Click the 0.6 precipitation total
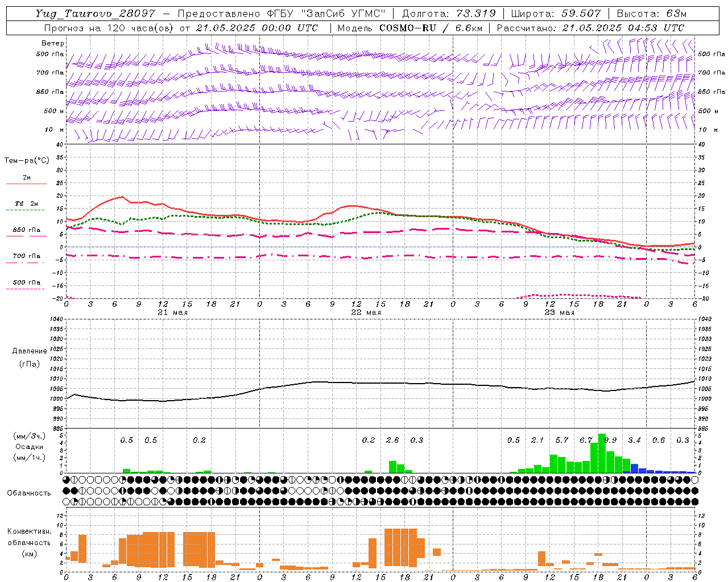This screenshot has height=582, width=728. [x=659, y=440]
